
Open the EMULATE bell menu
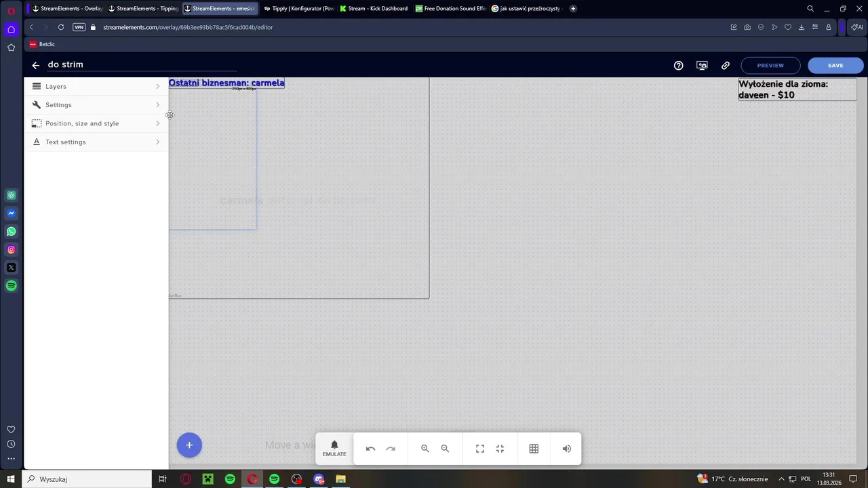coord(334,449)
